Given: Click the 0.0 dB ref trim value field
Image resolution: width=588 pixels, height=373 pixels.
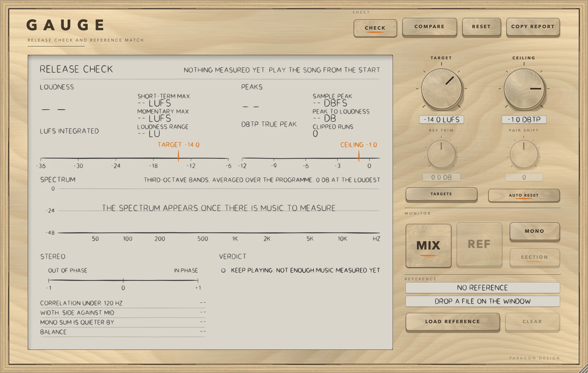Looking at the screenshot, I should coord(441,177).
